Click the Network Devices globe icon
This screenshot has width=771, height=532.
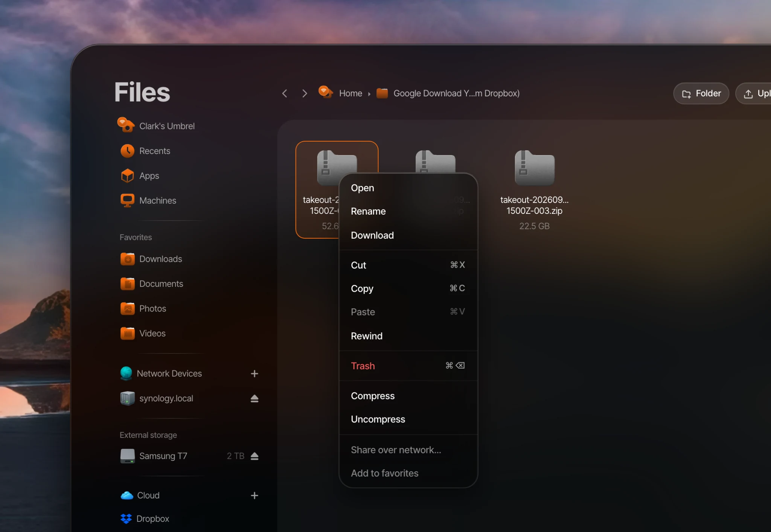pyautogui.click(x=126, y=373)
